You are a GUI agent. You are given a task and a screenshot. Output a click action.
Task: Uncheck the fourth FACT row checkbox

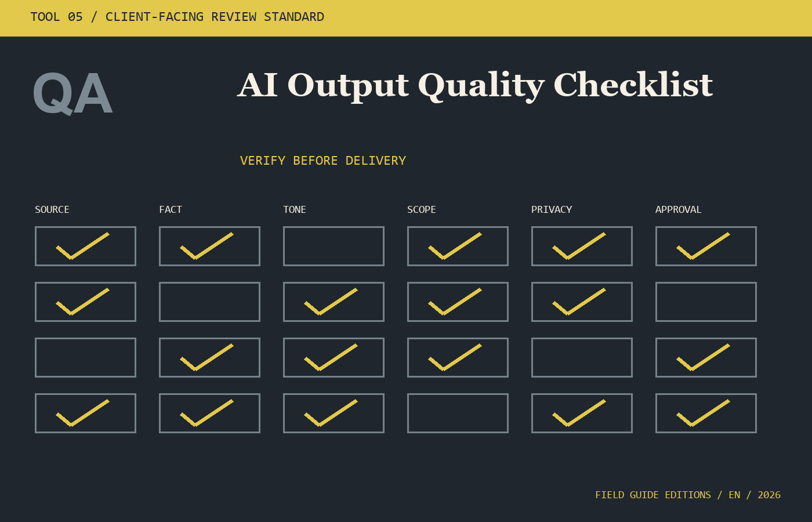209,413
